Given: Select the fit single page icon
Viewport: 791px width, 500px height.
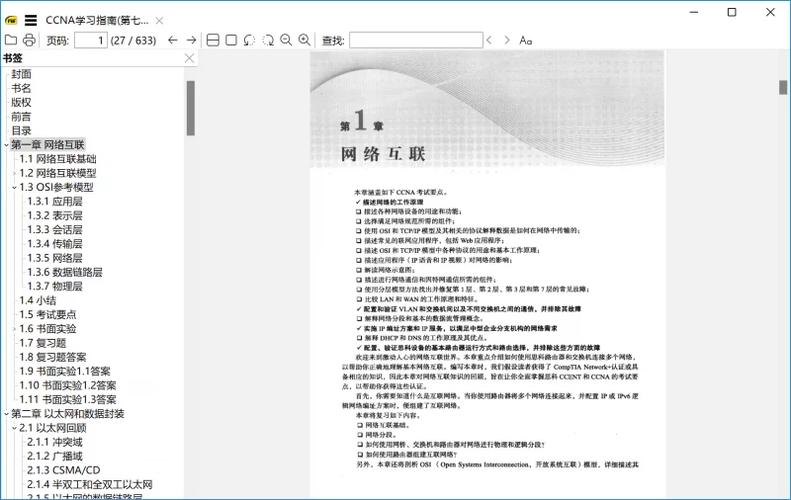Looking at the screenshot, I should [231, 40].
